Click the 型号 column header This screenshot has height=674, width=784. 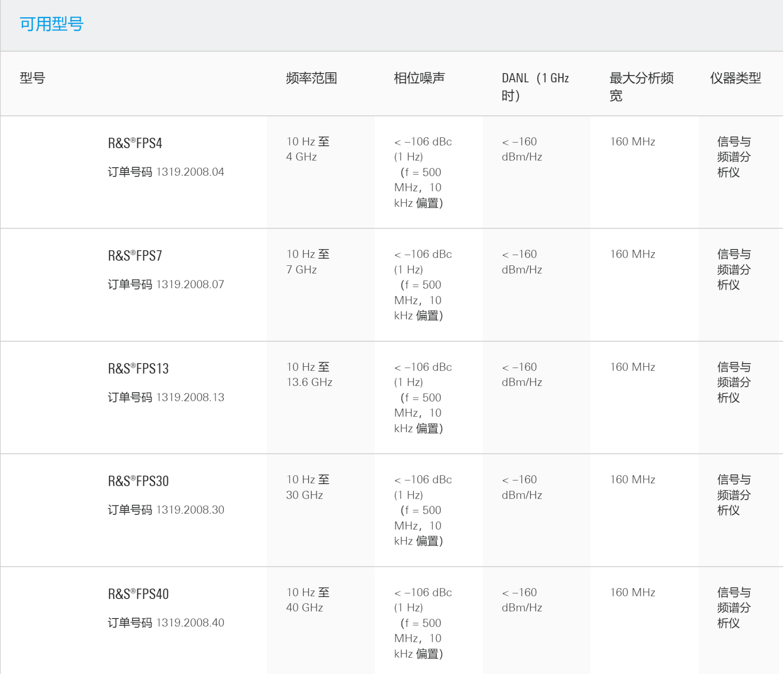tap(32, 78)
